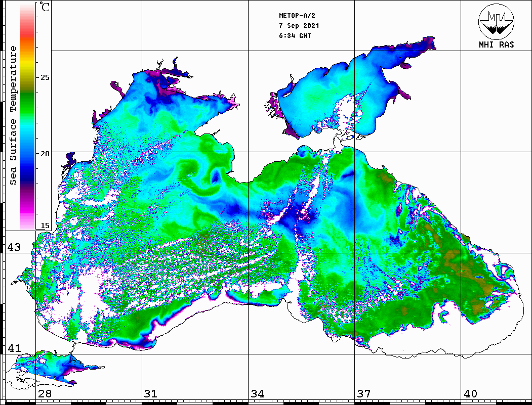Click the '7 Sep 2021' date text
532x405 pixels.
[299, 26]
